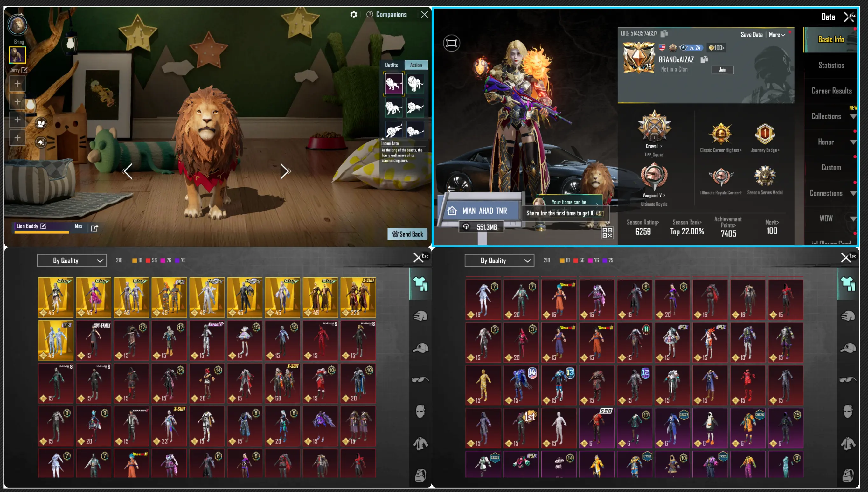Select the X-Suit 225 outfit thumbnail

tap(358, 297)
